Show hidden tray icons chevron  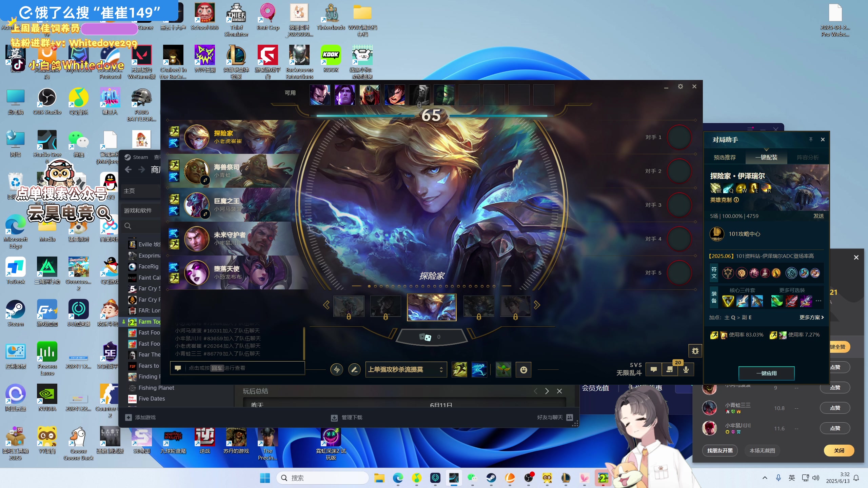coord(765,478)
